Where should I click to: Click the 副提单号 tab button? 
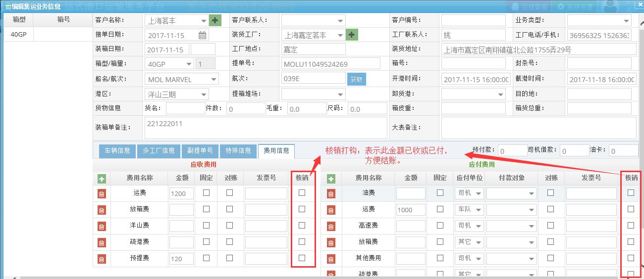(x=200, y=151)
